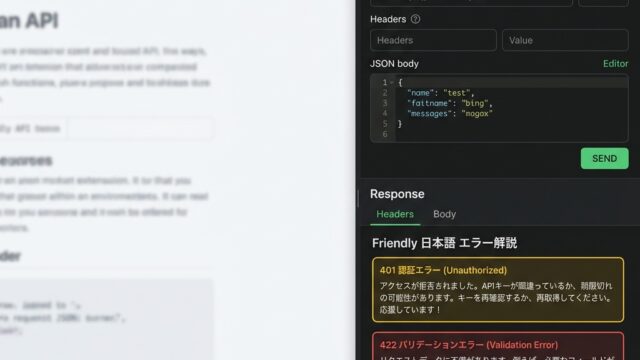Send the request with the SEND button
The height and width of the screenshot is (360, 640).
pyautogui.click(x=604, y=158)
